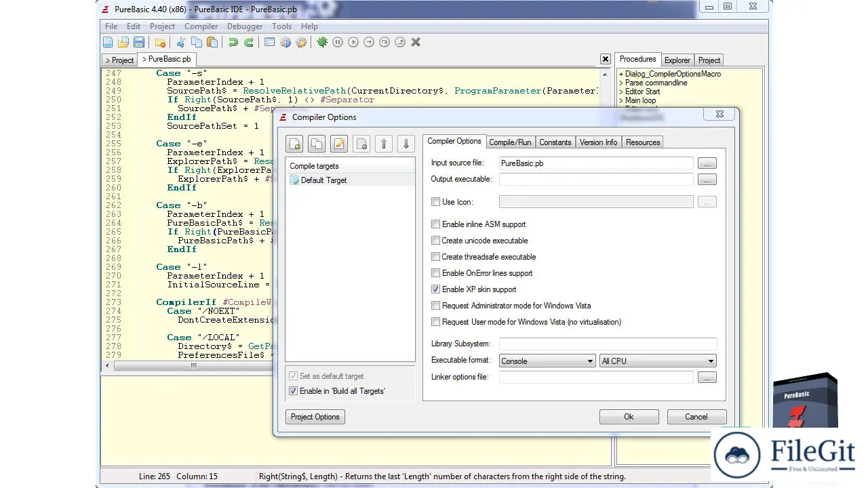Uncheck Enable XP skin support
Viewport: 868px width, 488px height.
pyautogui.click(x=436, y=289)
